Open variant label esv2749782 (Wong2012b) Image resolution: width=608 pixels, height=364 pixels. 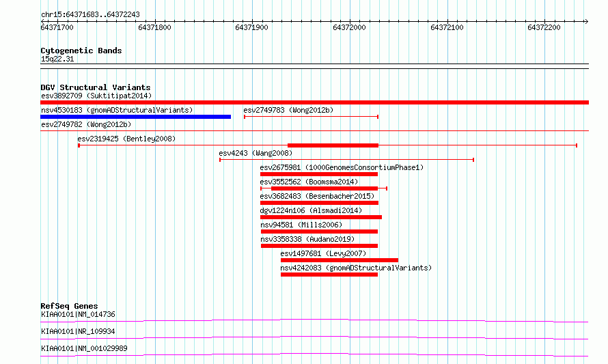click(x=86, y=124)
